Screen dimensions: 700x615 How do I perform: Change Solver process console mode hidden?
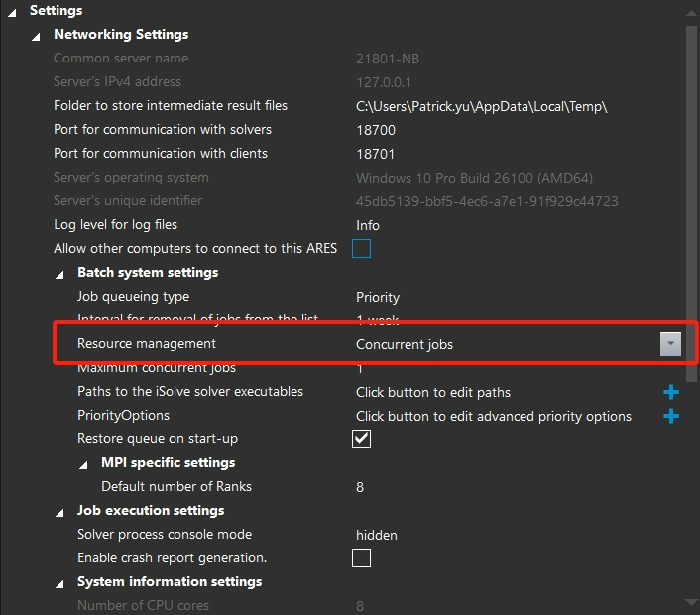pos(377,535)
